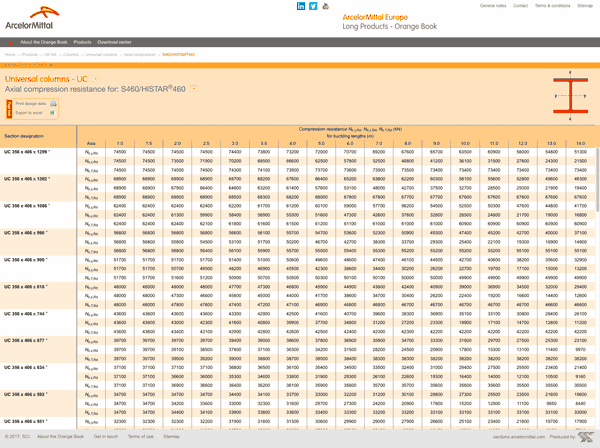
Task: Open the Download center menu
Action: (114, 42)
